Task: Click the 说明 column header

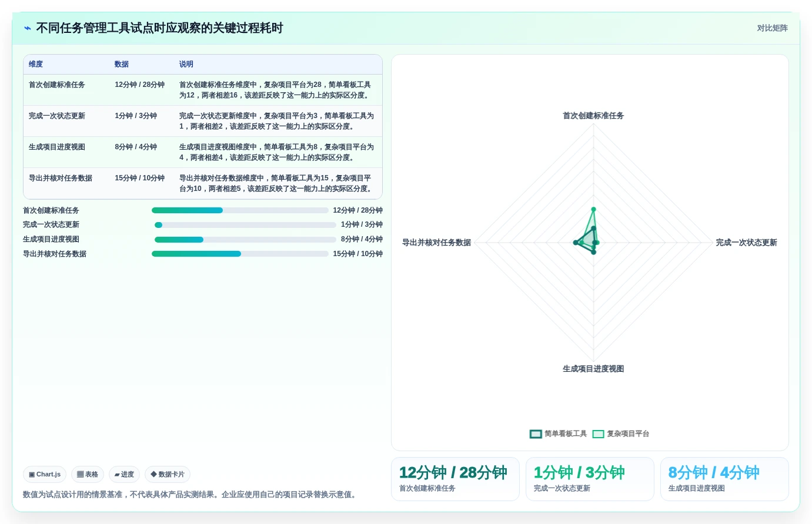Action: coord(186,64)
